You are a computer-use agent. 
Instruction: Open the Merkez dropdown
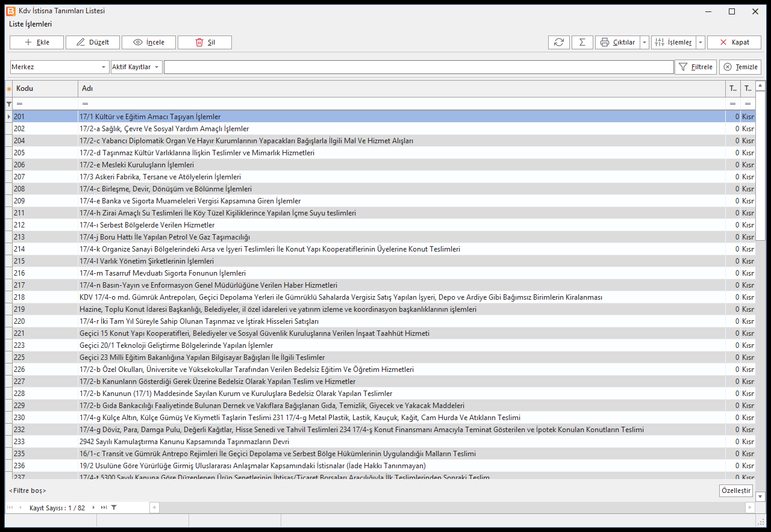[60, 67]
